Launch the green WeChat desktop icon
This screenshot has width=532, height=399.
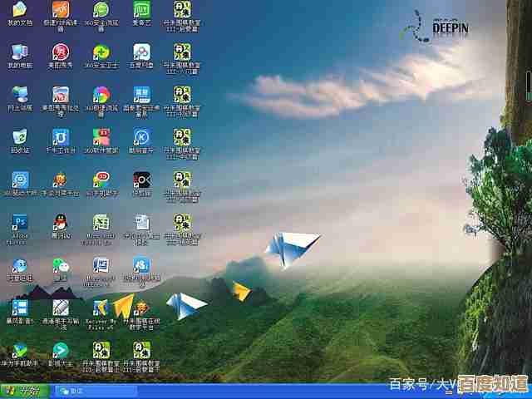(60, 265)
